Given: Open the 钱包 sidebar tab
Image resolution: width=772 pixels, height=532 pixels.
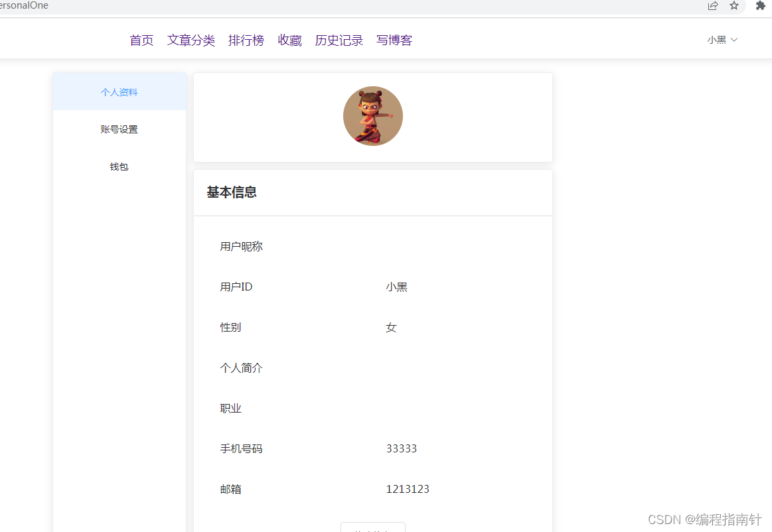Looking at the screenshot, I should coord(119,166).
